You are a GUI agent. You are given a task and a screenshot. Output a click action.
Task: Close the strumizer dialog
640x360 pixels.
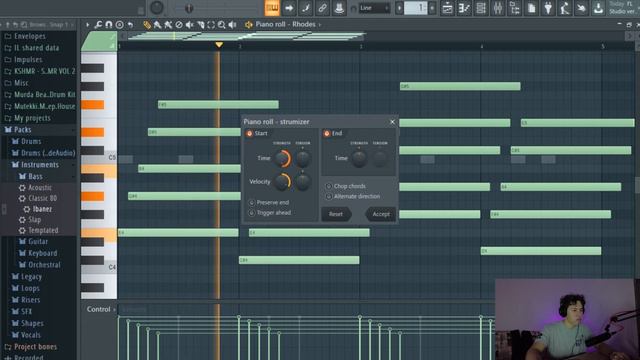pyautogui.click(x=392, y=122)
